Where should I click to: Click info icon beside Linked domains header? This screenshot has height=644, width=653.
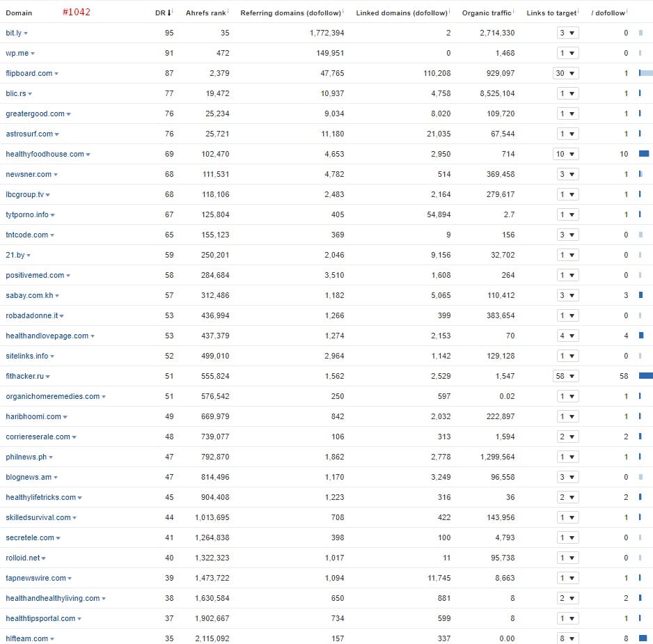click(x=449, y=11)
